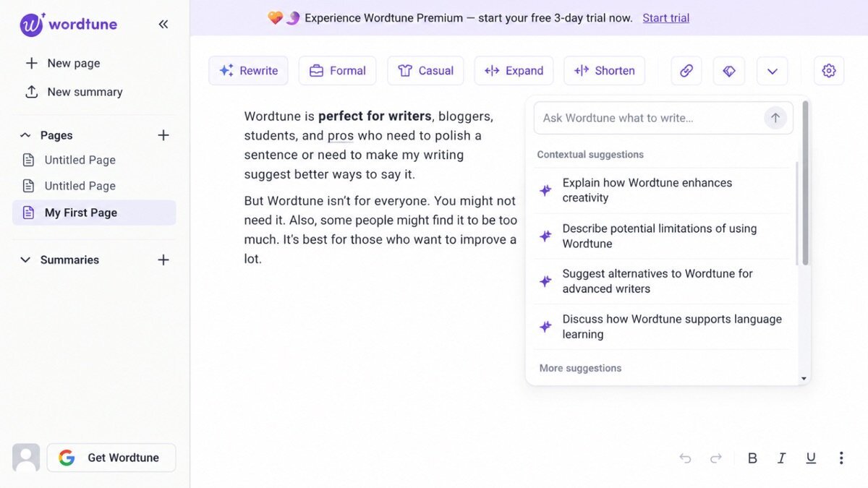Screen dimensions: 868x488
Task: Click the scrollbar down arrow in suggestions
Action: point(804,379)
